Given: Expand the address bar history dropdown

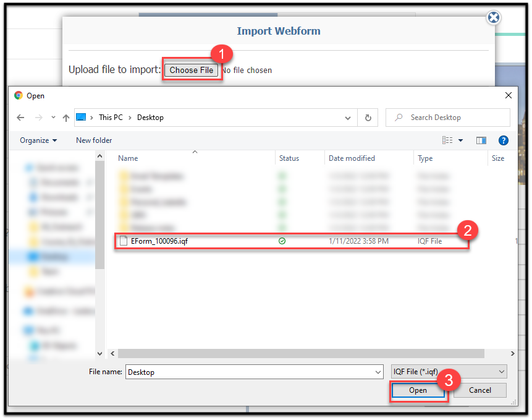Looking at the screenshot, I should click(348, 118).
